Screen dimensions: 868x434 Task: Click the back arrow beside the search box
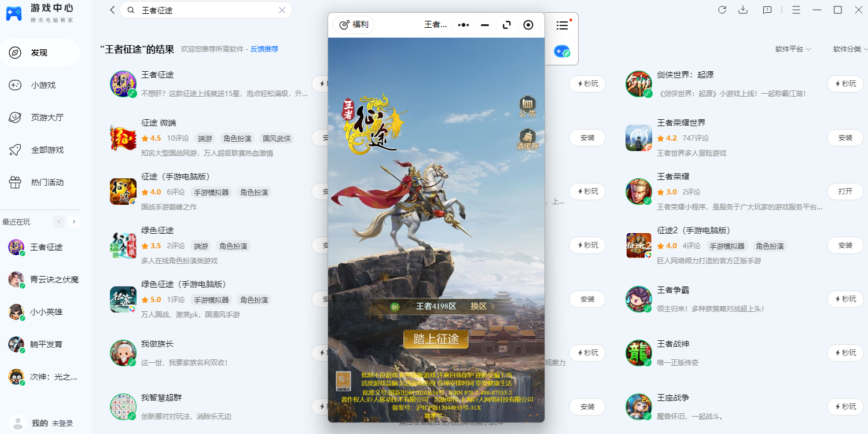(x=112, y=10)
